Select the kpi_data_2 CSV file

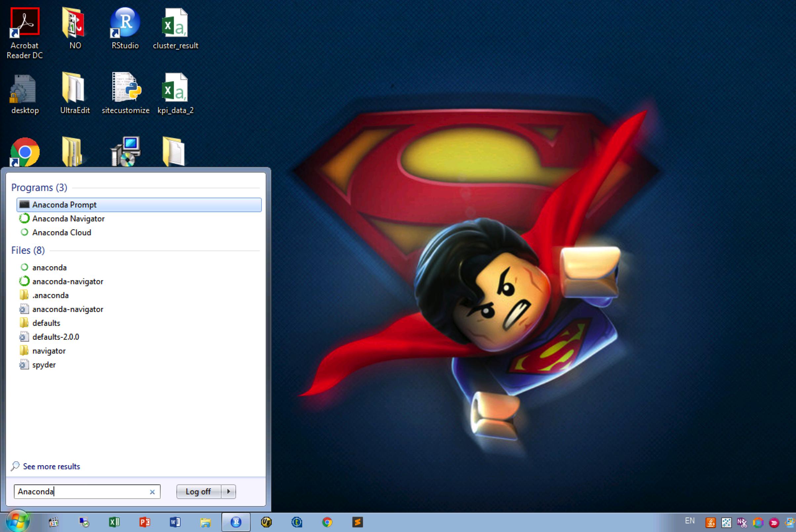[x=175, y=93]
